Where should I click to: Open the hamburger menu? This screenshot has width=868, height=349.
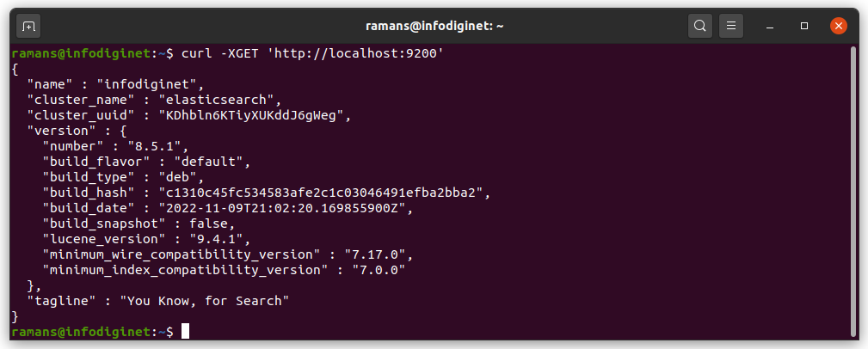730,26
